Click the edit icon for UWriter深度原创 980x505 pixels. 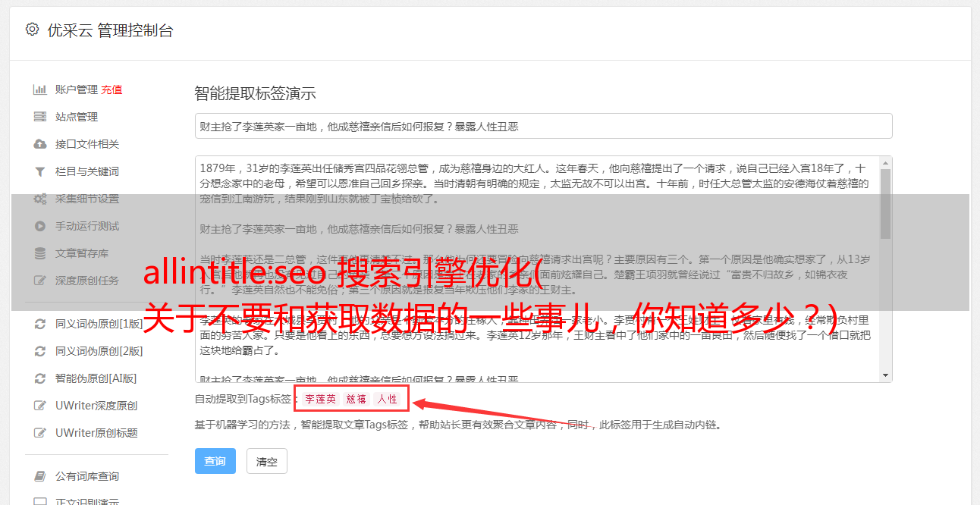(40, 406)
